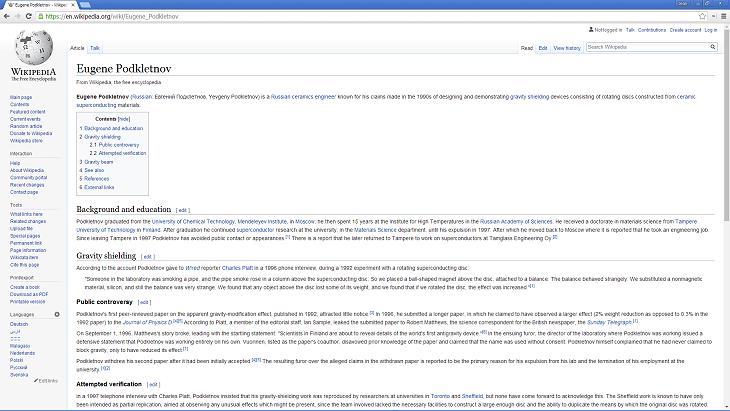Click Cite this page link
This screenshot has width=730, height=411.
click(25, 265)
